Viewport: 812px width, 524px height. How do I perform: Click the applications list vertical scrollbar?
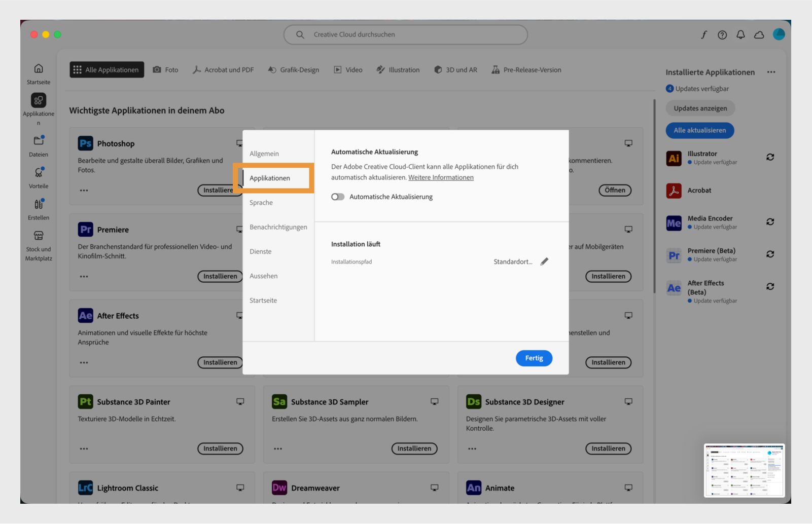tap(654, 197)
